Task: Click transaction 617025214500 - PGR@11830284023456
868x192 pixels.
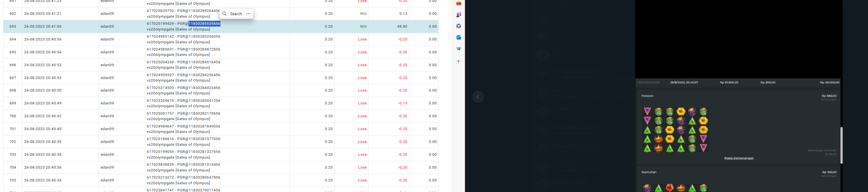Action: pos(184,88)
